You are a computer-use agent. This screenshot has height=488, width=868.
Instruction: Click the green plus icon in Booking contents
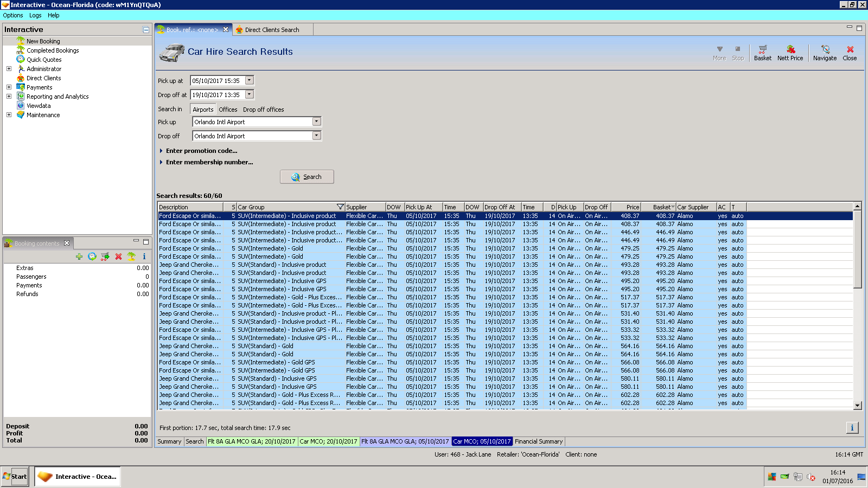pos(79,256)
